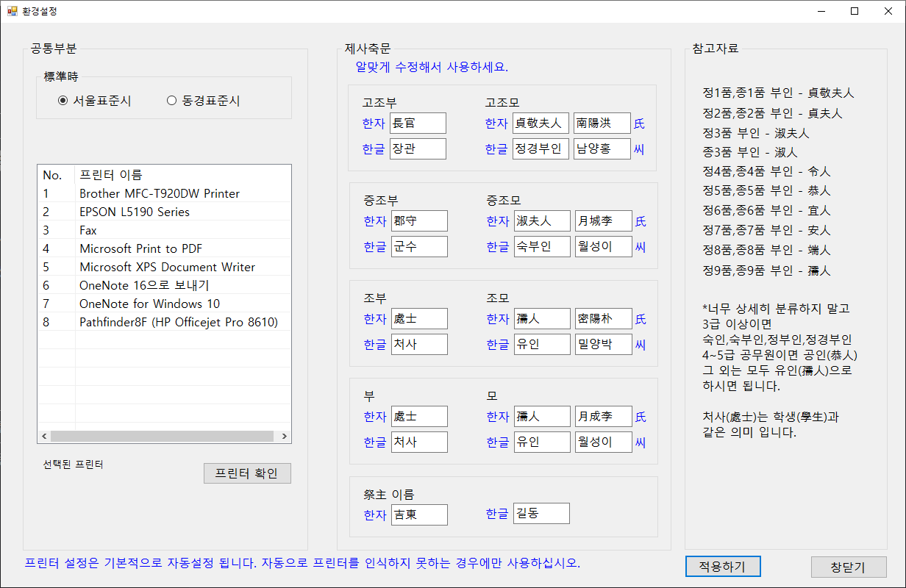Click 고조부 한자 field containing 長官

pyautogui.click(x=418, y=123)
